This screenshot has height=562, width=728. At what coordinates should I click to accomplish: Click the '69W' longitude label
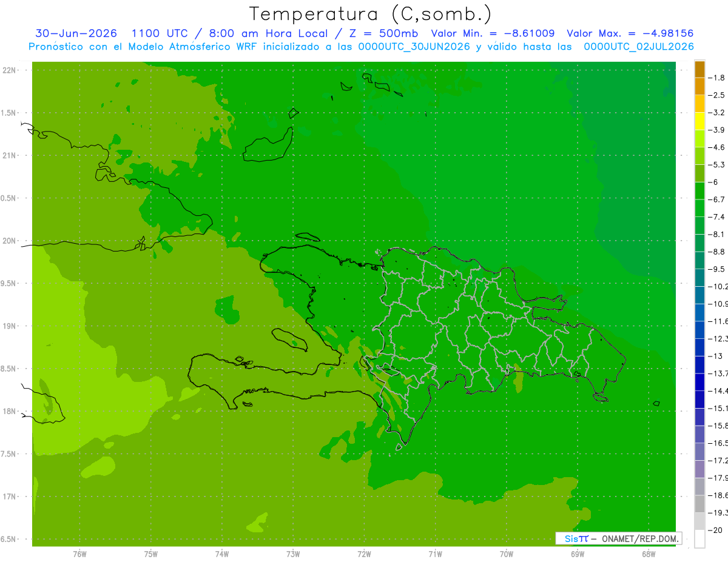point(578,554)
